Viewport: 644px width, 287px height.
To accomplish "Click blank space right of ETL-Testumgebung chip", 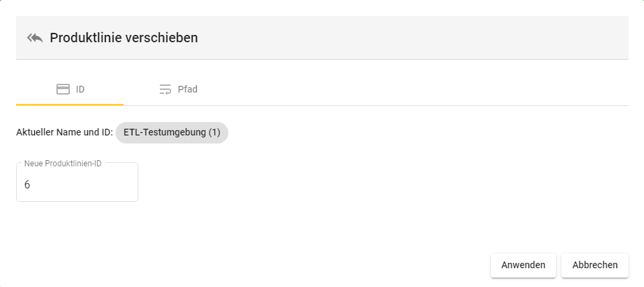I will click(403, 133).
